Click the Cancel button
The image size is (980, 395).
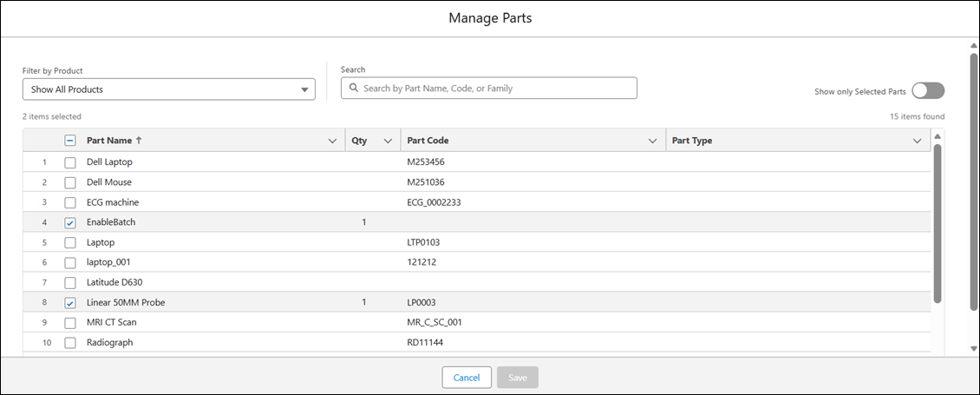coord(467,378)
